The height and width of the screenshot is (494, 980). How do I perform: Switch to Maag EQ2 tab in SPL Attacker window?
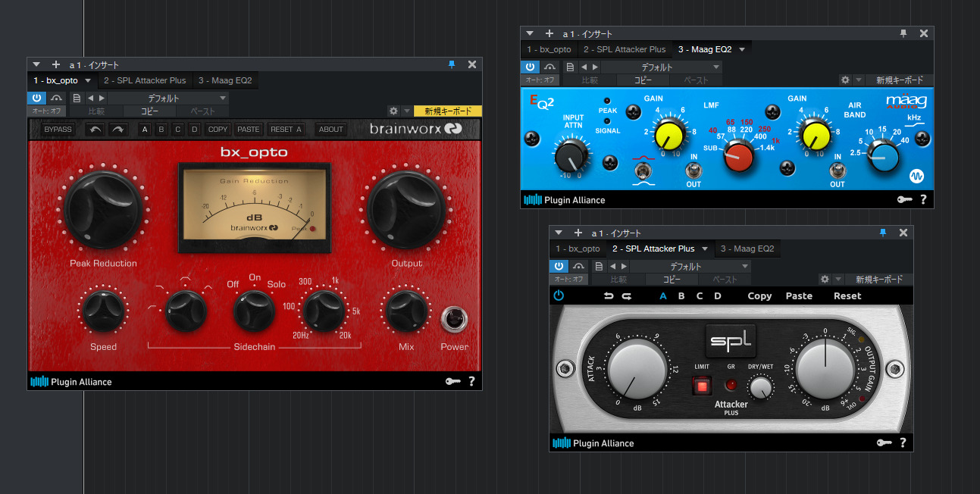coord(747,249)
